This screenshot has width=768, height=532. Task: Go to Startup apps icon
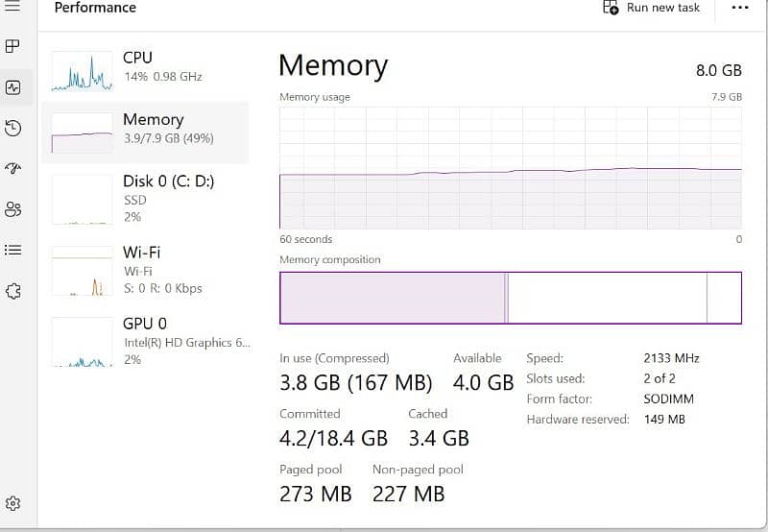12,169
